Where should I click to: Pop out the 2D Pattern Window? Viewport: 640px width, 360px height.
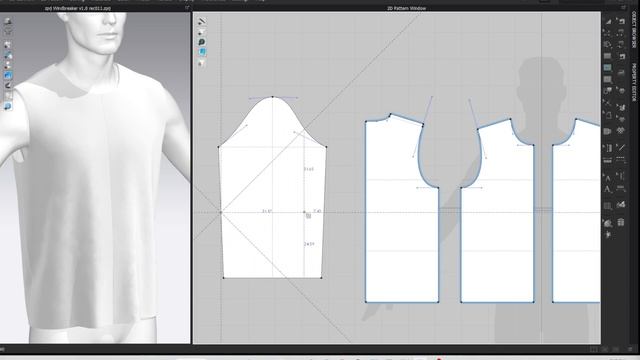[x=623, y=8]
